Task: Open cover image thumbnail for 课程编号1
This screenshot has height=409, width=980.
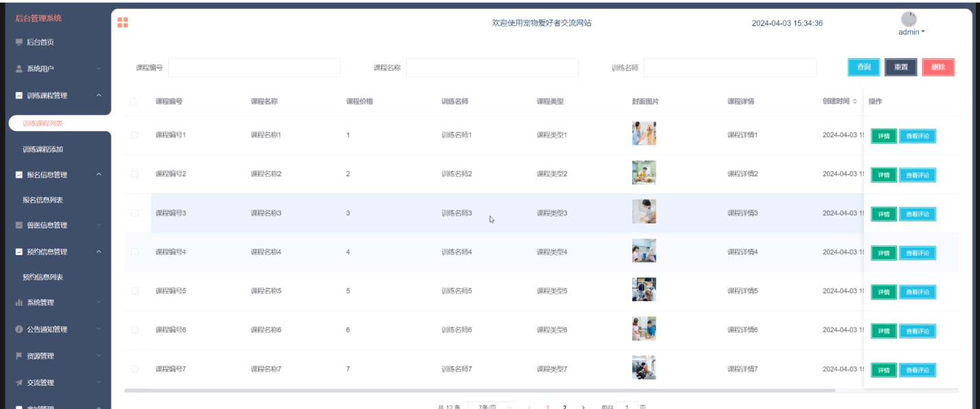Action: [644, 133]
